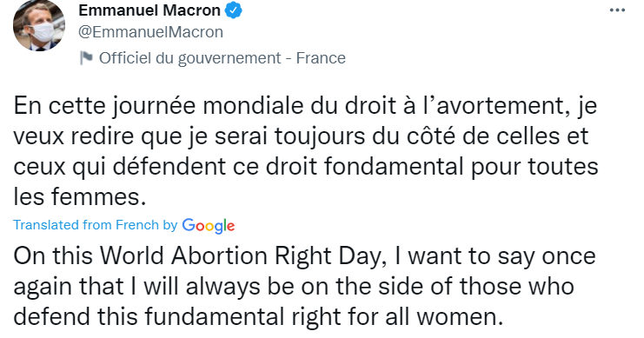The height and width of the screenshot is (338, 644).
Task: Open the three-dot more options menu
Action: (617, 10)
